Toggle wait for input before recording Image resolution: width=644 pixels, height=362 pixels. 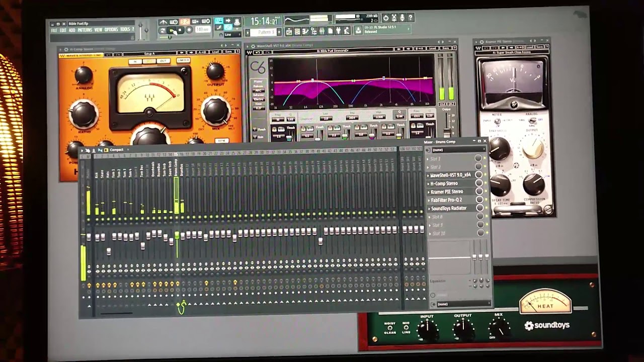[x=174, y=22]
